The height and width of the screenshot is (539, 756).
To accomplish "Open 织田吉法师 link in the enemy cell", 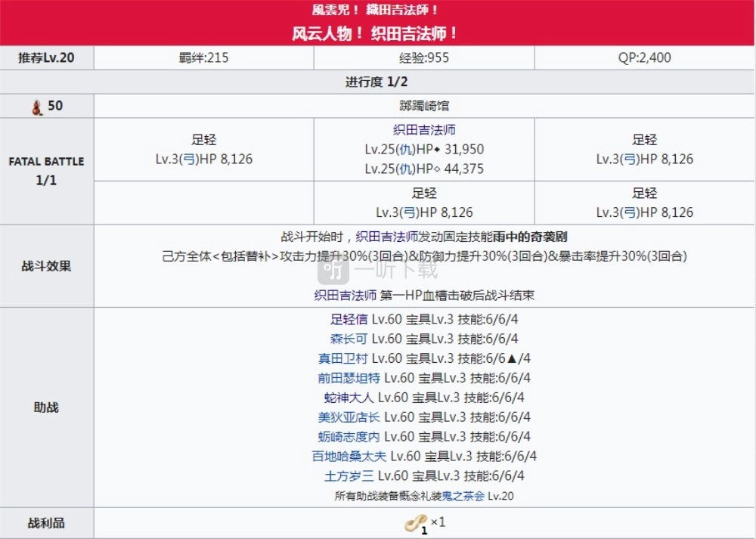I will click(424, 130).
